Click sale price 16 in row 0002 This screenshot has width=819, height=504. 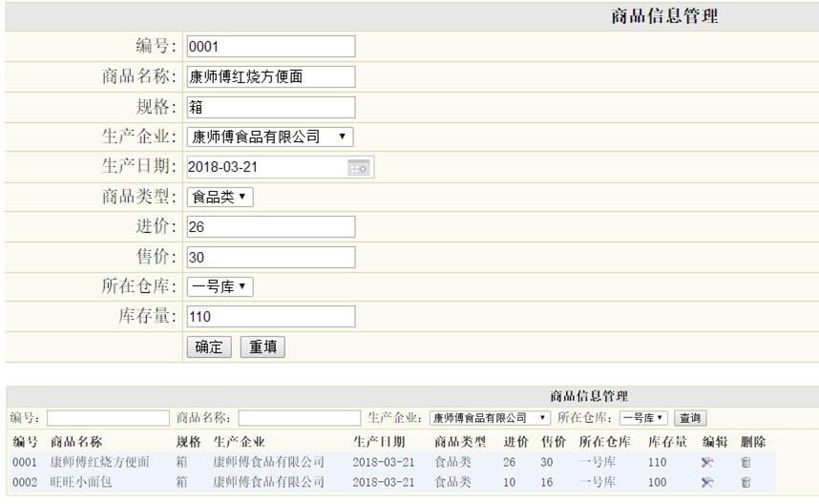(x=547, y=482)
